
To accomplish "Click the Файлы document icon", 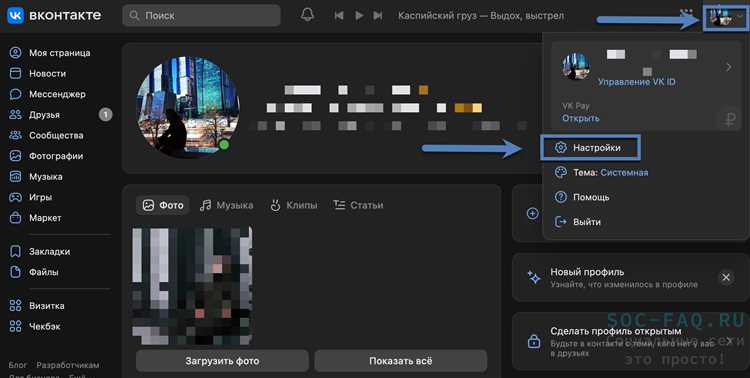I will [15, 272].
